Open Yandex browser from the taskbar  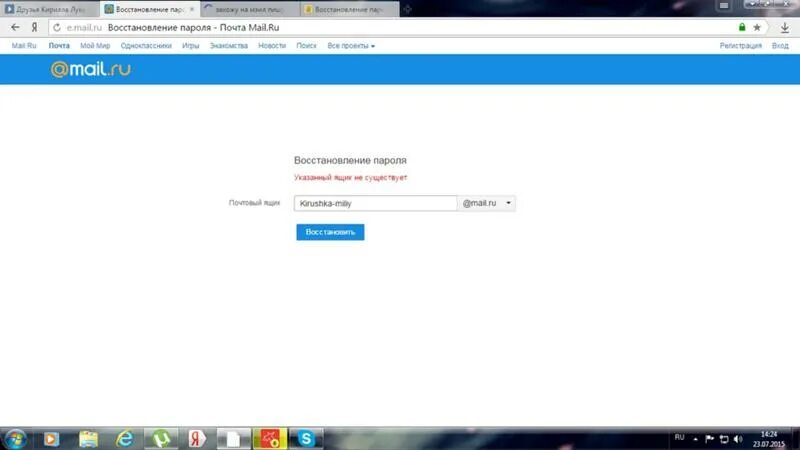(x=197, y=439)
